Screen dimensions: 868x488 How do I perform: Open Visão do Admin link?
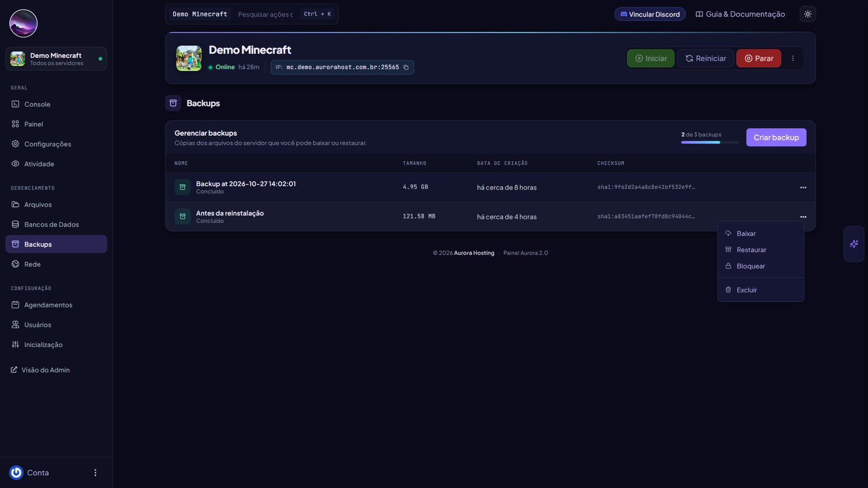tap(40, 370)
